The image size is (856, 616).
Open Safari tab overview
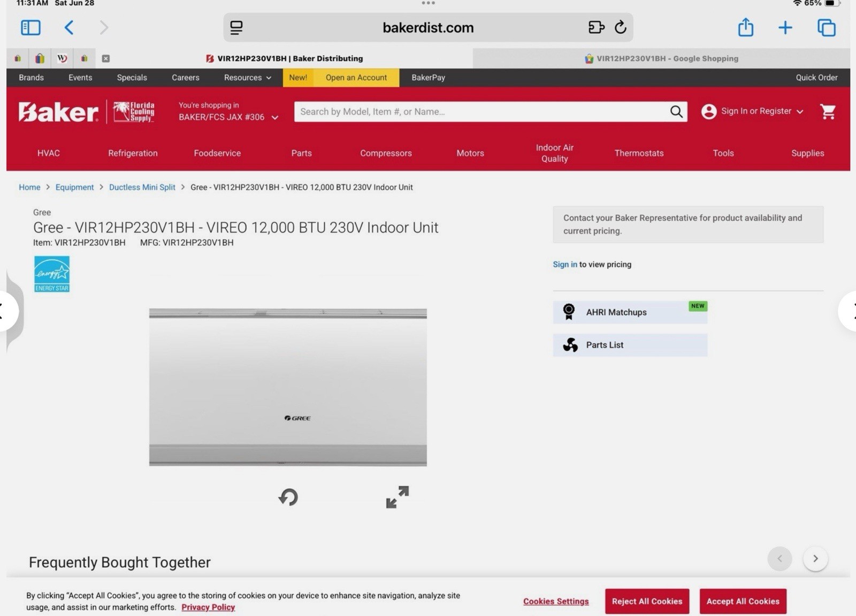pyautogui.click(x=826, y=27)
